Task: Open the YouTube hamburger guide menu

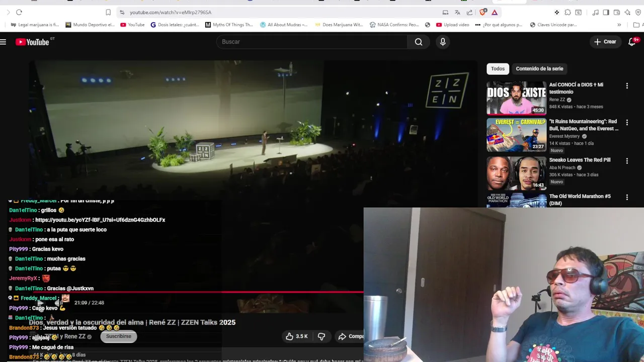Action: [x=3, y=42]
